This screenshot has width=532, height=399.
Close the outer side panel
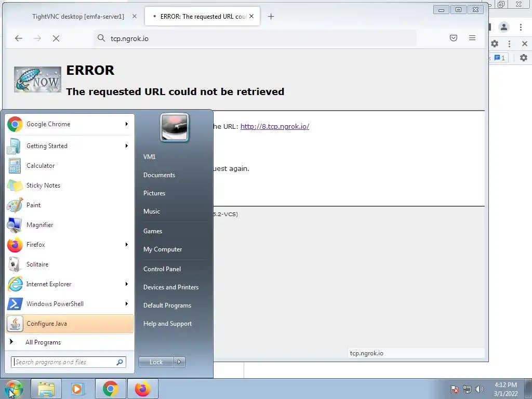[525, 44]
